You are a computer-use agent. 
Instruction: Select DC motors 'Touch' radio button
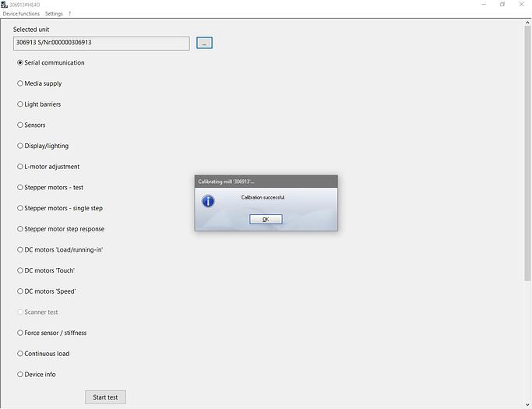pos(20,270)
